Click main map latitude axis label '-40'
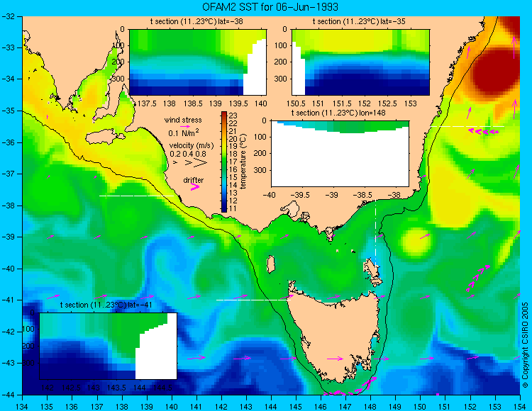 coord(8,269)
